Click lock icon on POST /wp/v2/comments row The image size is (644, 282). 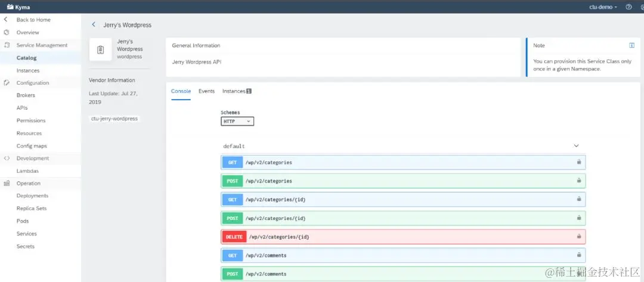click(x=578, y=274)
